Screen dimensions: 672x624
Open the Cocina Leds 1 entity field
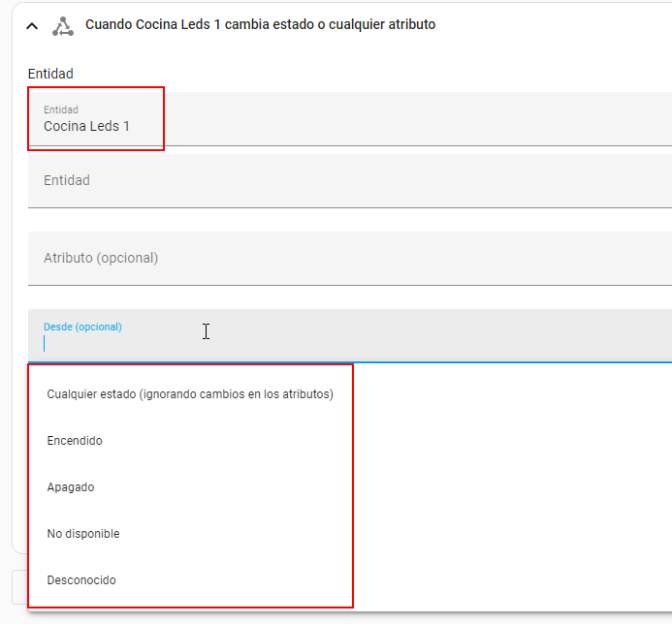(349, 119)
